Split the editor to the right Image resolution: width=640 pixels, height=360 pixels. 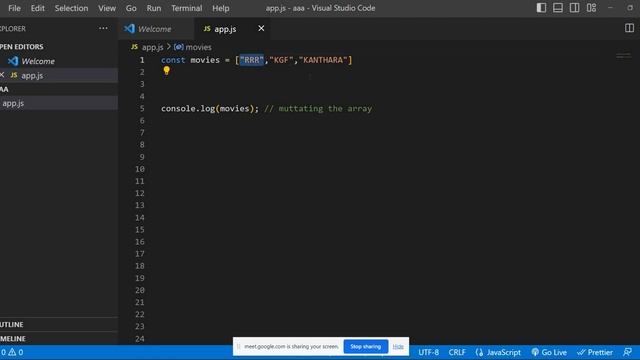pyautogui.click(x=629, y=28)
